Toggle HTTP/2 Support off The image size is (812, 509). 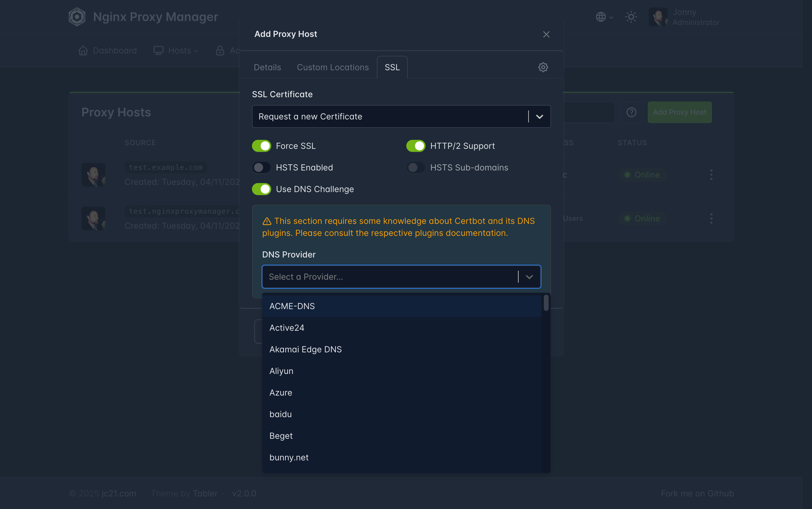[416, 146]
